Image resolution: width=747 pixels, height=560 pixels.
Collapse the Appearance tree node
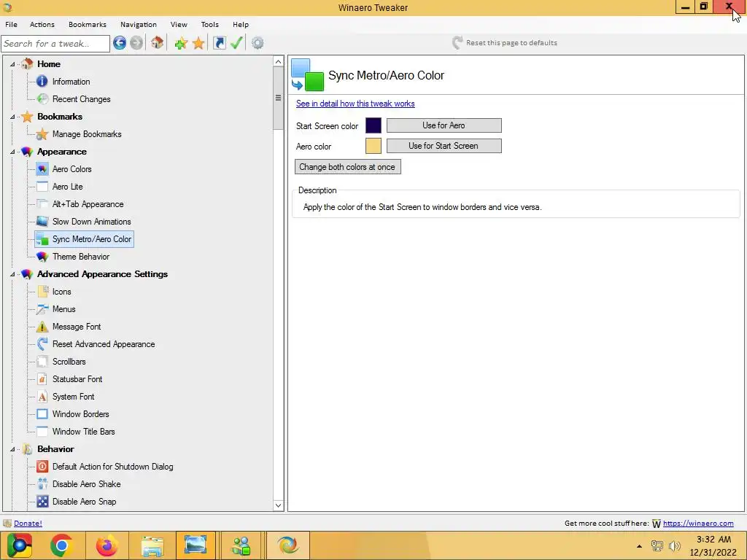tap(13, 152)
